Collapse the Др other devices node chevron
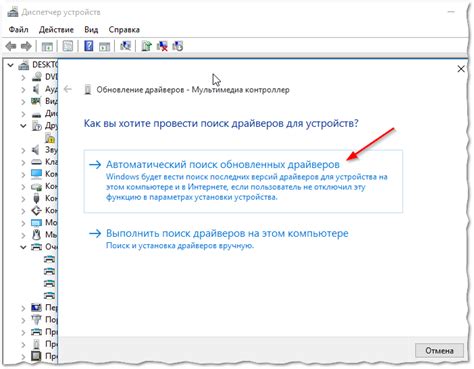 click(x=23, y=126)
